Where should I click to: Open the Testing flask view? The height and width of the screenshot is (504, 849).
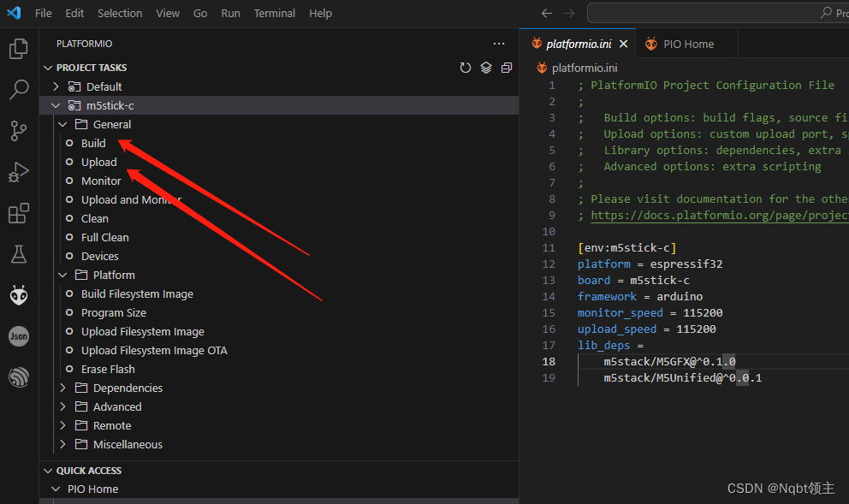19,254
